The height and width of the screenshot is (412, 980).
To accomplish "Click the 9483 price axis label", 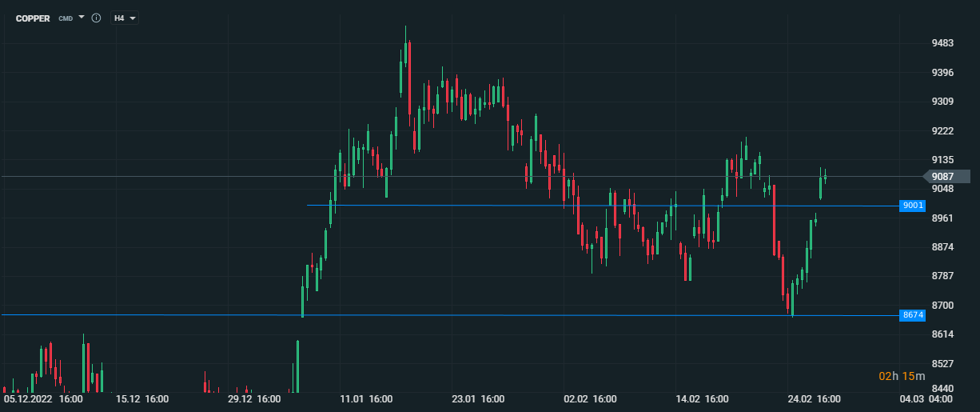I will click(942, 43).
